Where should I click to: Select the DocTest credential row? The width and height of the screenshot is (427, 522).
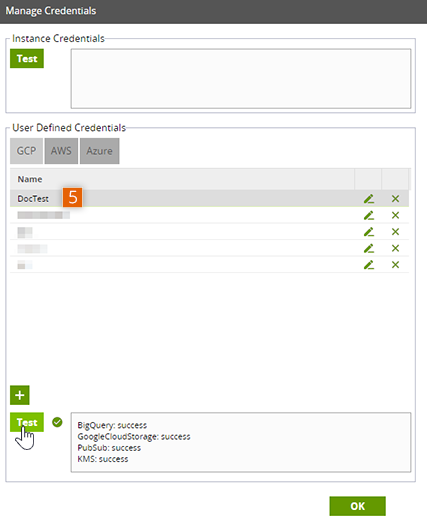[x=209, y=199]
